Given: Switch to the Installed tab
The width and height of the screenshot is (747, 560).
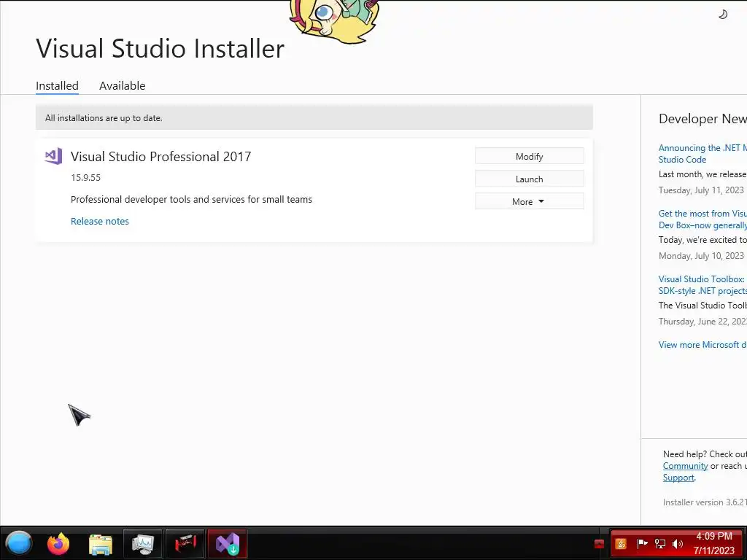Looking at the screenshot, I should pyautogui.click(x=57, y=86).
